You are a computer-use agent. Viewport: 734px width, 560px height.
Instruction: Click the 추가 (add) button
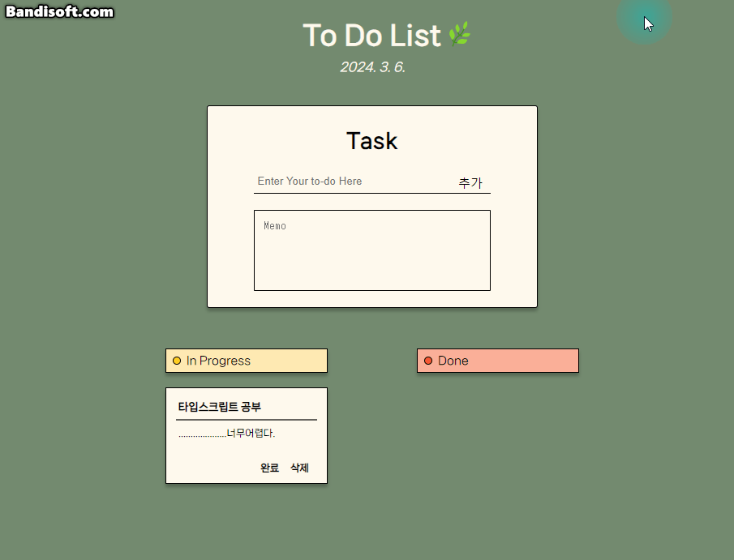[x=470, y=182]
